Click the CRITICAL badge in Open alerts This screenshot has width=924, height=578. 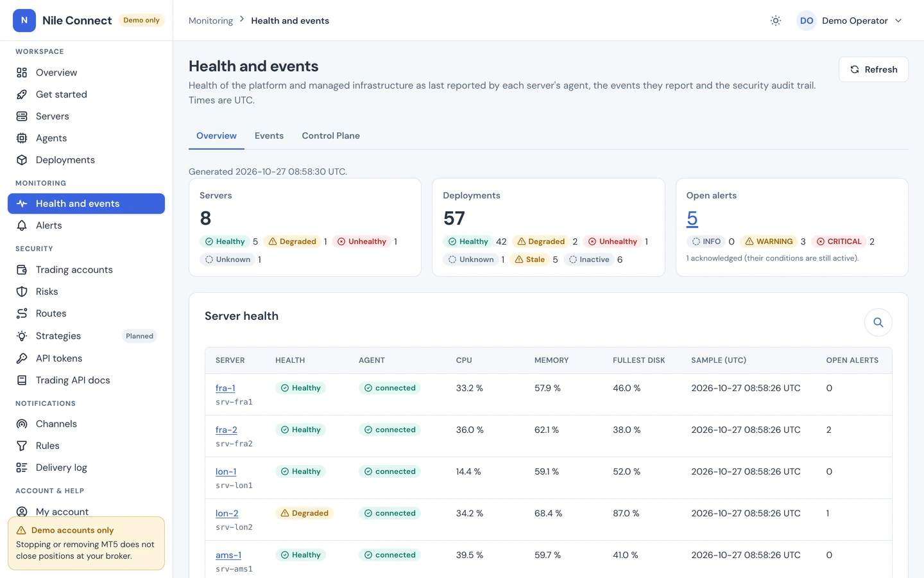839,241
